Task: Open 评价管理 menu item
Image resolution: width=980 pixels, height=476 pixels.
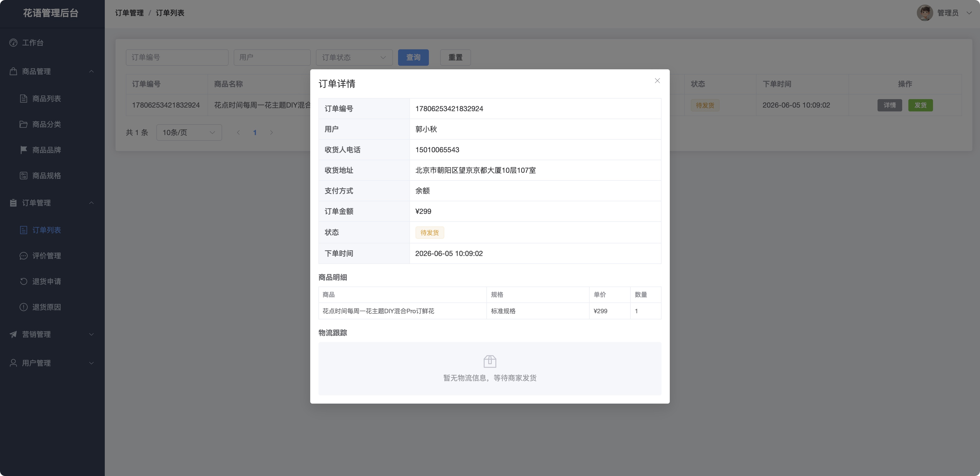Action: [x=52, y=255]
